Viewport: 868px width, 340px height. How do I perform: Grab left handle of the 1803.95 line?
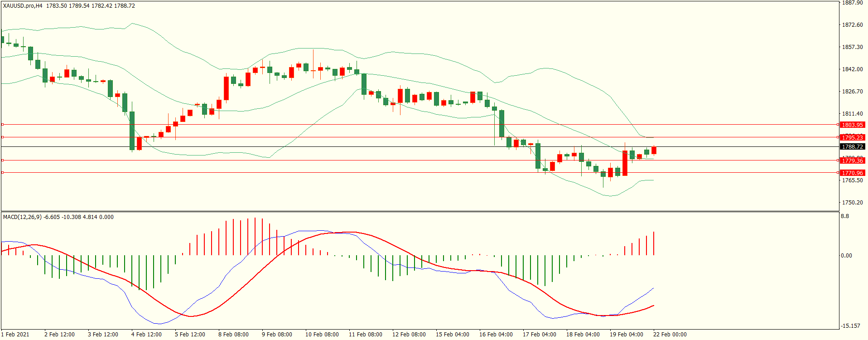(2, 124)
